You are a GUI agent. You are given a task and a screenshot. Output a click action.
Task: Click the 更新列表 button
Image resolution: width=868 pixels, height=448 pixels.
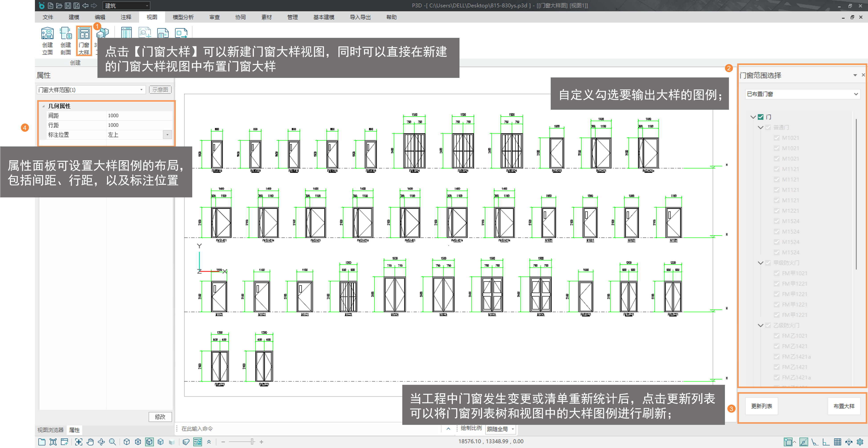pos(761,406)
